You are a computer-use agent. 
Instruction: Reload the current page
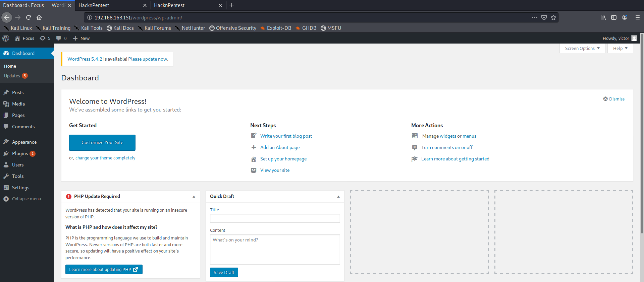29,17
